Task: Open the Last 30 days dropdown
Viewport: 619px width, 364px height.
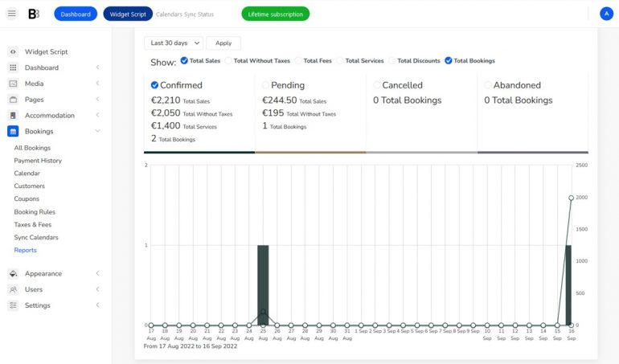Action: (174, 43)
